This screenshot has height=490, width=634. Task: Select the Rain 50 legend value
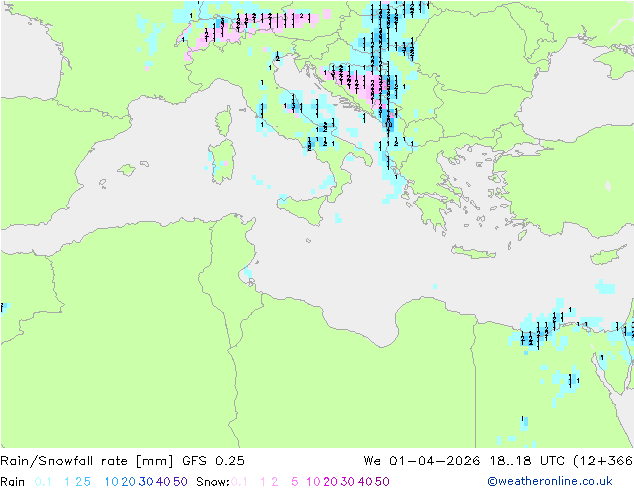[x=180, y=482]
